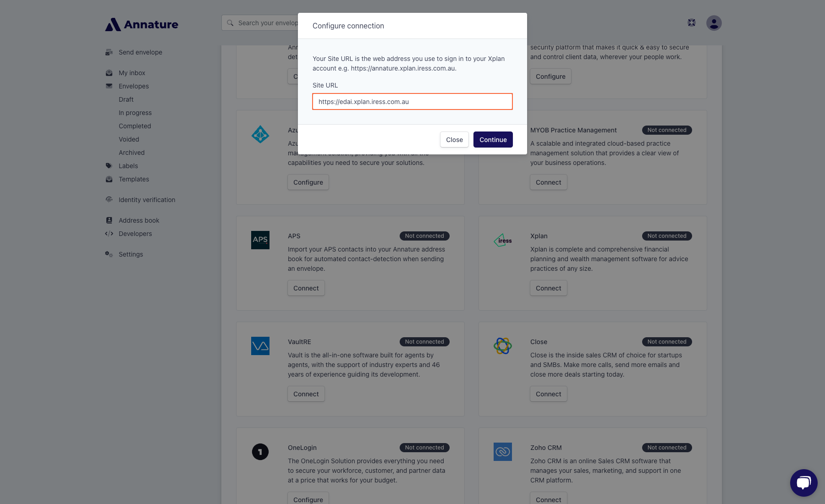The image size is (825, 504).
Task: Click the Settings gear icon
Action: [x=109, y=254]
